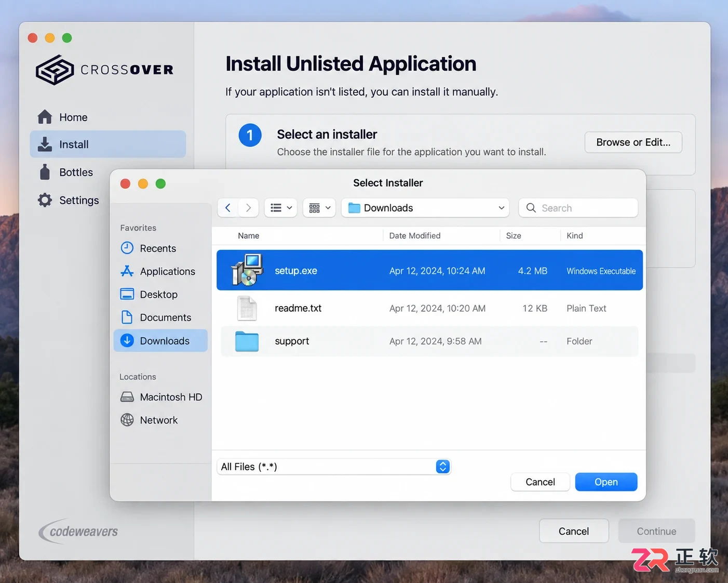Click the Browse or Edit... button

pyautogui.click(x=633, y=142)
